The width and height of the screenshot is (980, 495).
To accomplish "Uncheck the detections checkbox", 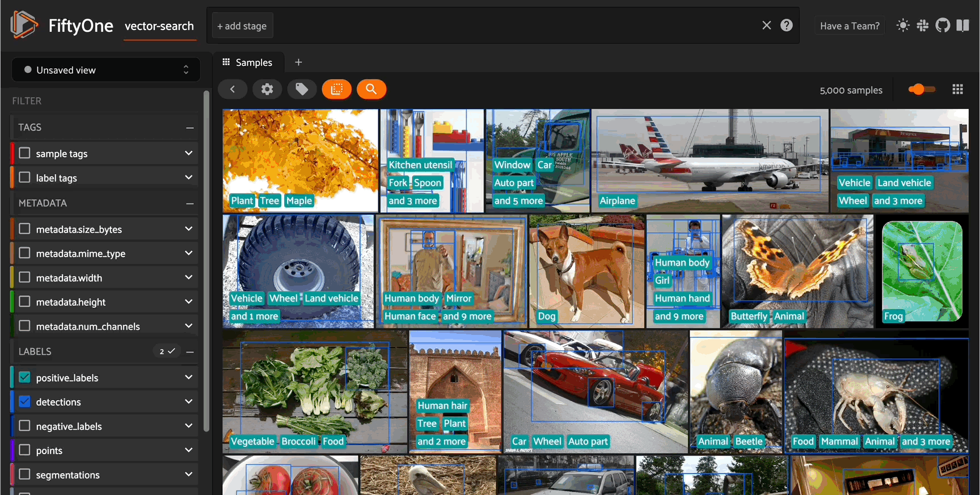I will [24, 402].
